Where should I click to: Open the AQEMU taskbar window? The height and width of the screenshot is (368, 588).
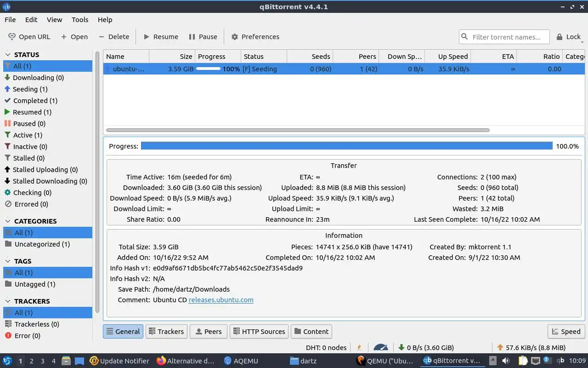pos(241,361)
